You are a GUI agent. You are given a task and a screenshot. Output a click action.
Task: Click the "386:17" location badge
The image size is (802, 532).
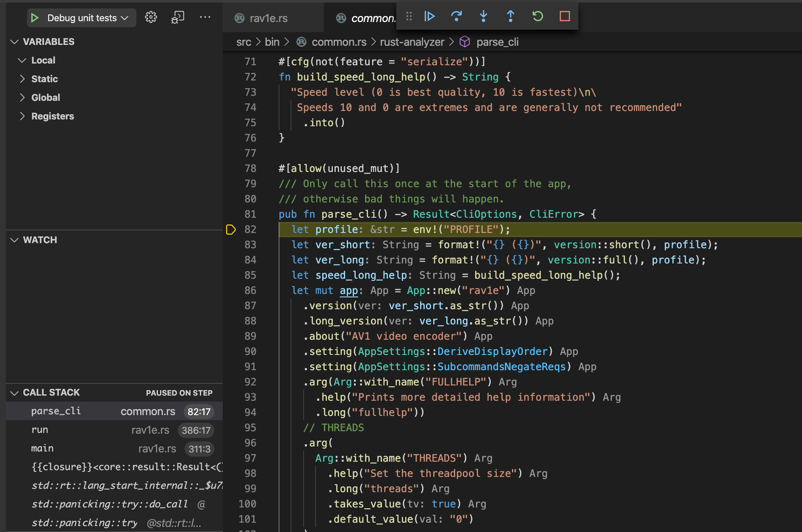196,430
